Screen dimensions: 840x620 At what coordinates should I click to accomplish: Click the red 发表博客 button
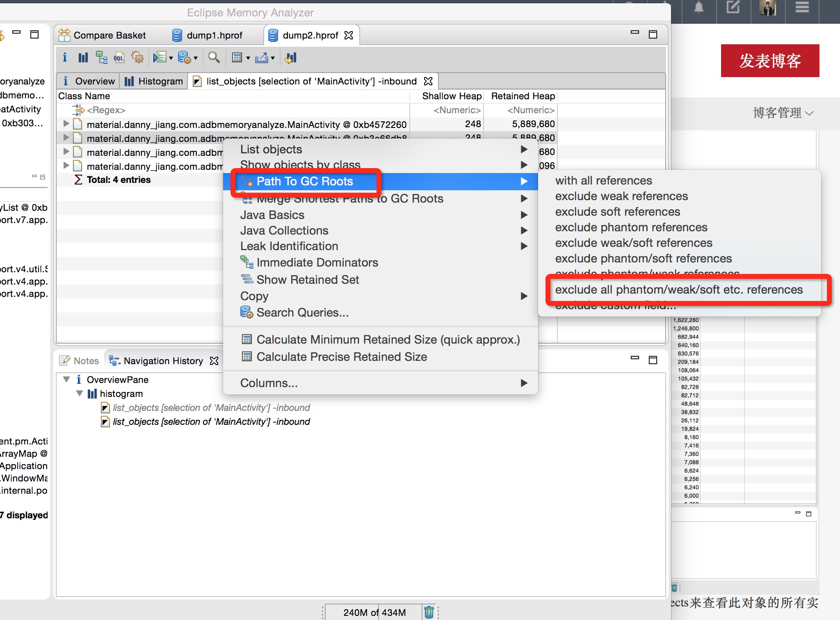769,61
